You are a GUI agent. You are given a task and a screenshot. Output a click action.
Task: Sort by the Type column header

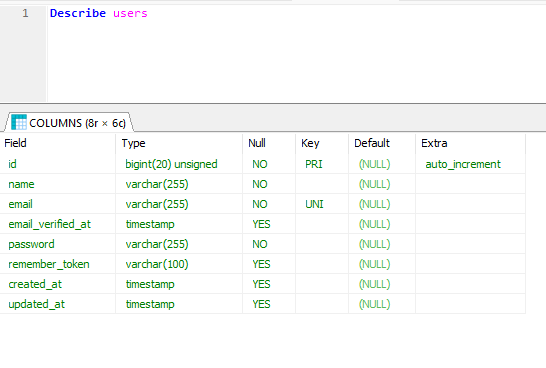pyautogui.click(x=179, y=143)
